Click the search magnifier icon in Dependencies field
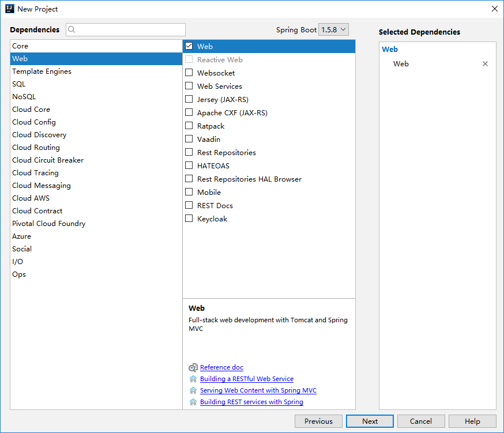 [73, 30]
